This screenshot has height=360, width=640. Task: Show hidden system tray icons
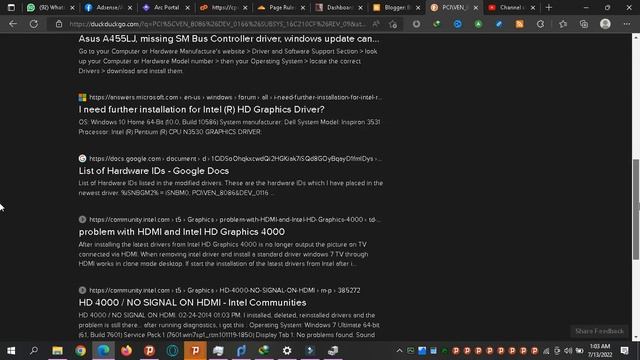(399, 351)
